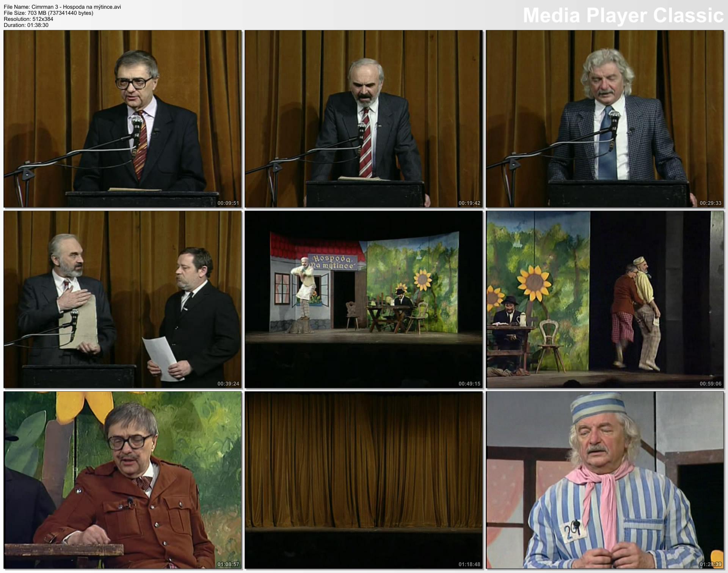
Task: Click the File Size 703 MB line
Action: click(x=48, y=13)
